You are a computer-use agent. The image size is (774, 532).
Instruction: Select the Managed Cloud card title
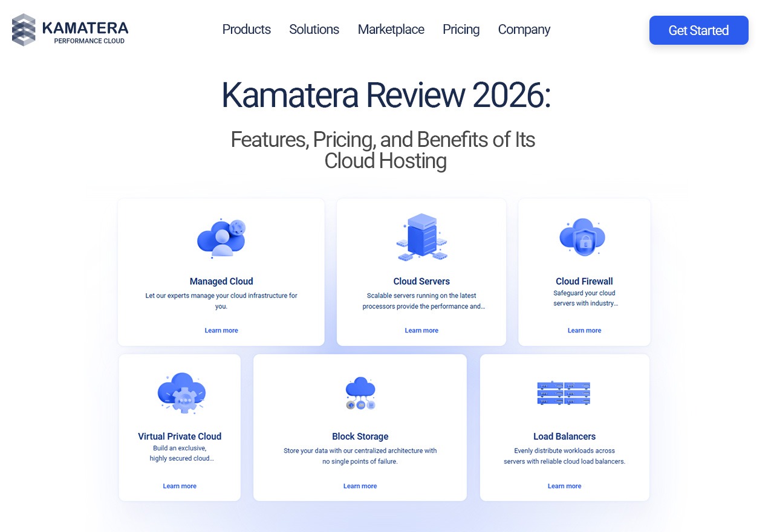coord(221,281)
